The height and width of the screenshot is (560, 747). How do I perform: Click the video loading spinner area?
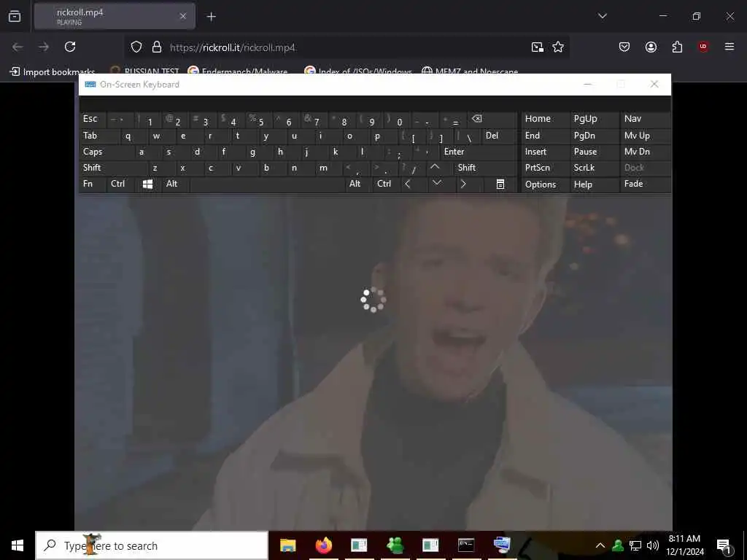tap(373, 300)
